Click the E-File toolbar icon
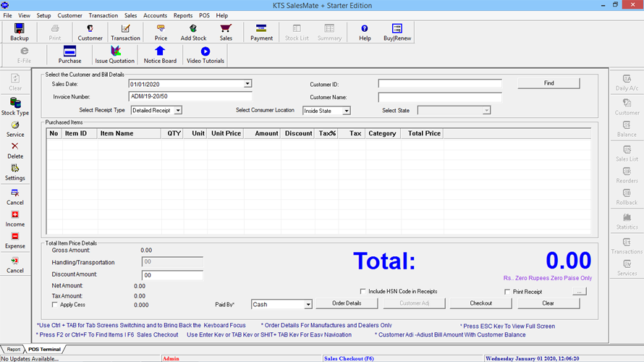Image resolution: width=644 pixels, height=362 pixels. [x=24, y=54]
